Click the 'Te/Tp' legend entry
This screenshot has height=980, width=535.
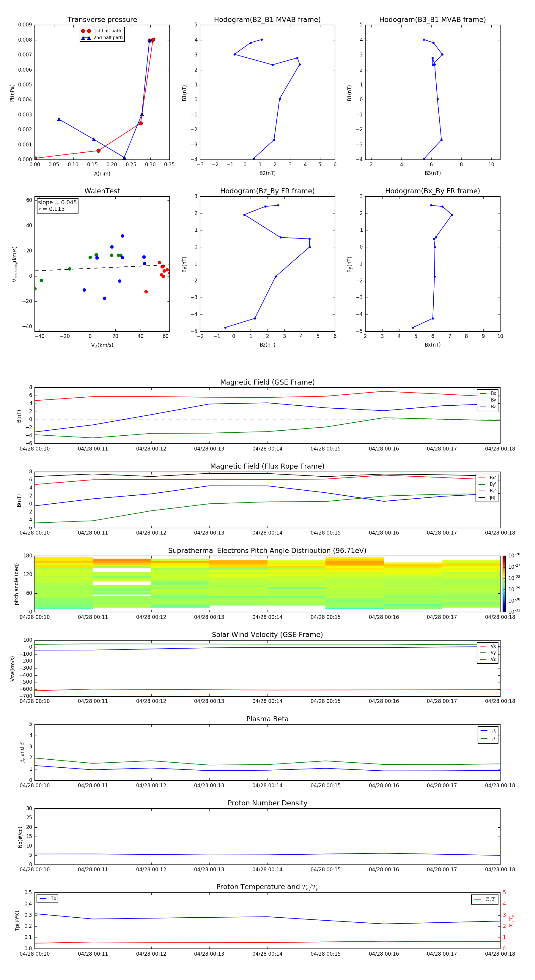click(x=485, y=899)
